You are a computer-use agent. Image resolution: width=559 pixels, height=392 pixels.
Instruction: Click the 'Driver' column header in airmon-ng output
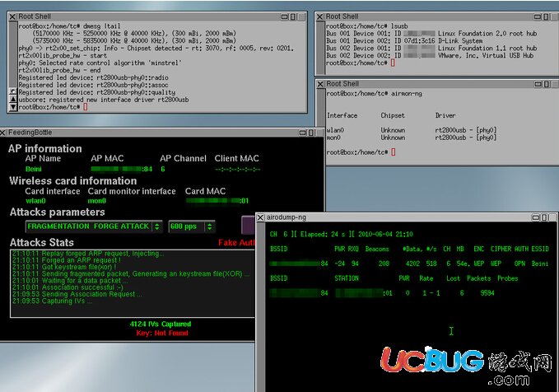(x=445, y=115)
